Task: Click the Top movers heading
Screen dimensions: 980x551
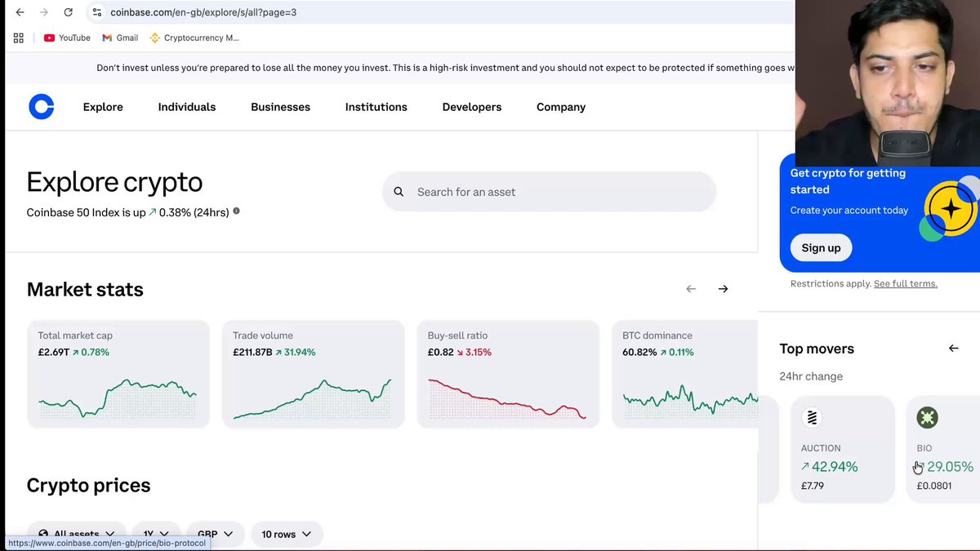Action: coord(817,349)
